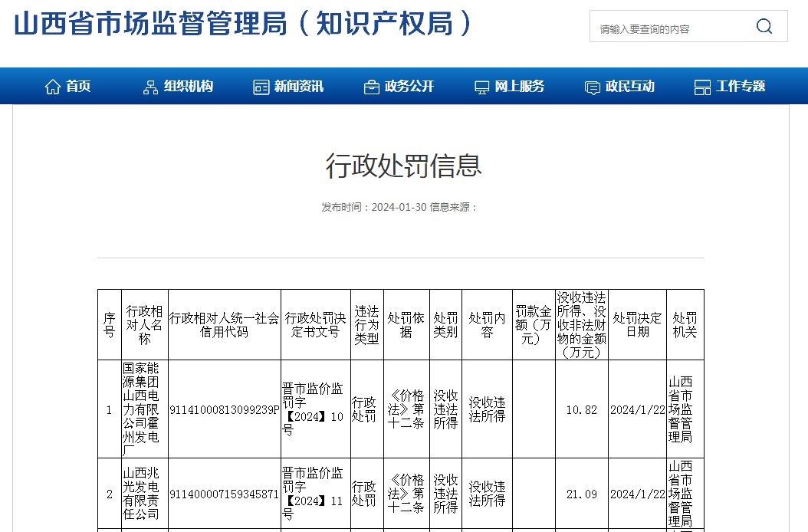The image size is (808, 532).
Task: Navigate to 工作专题 menu item
Action: click(741, 86)
